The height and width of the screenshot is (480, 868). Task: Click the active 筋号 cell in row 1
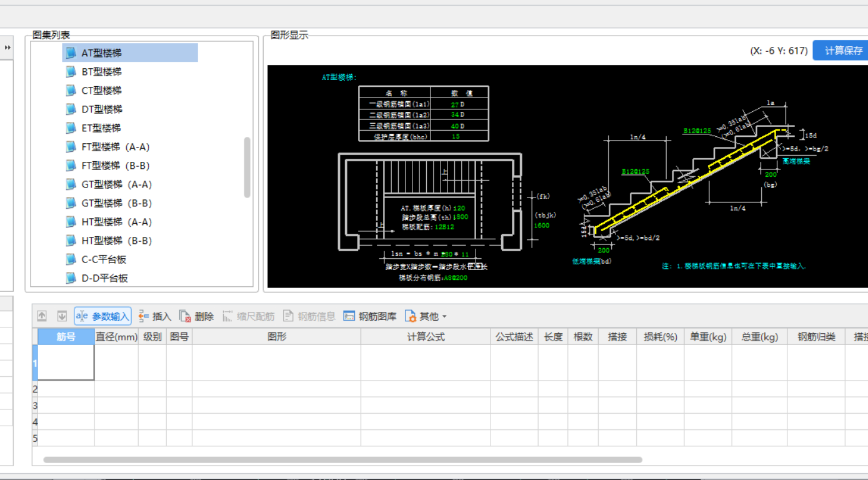[x=66, y=362]
